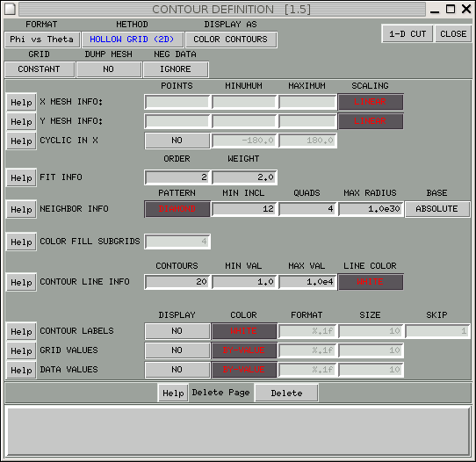The width and height of the screenshot is (476, 462).
Task: Open the 1-D CUT panel
Action: (x=407, y=33)
